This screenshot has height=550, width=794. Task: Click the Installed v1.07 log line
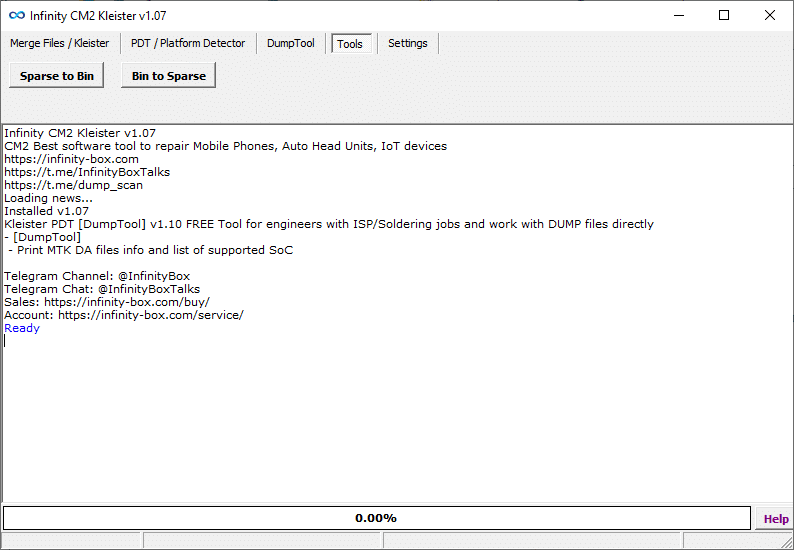click(x=47, y=211)
